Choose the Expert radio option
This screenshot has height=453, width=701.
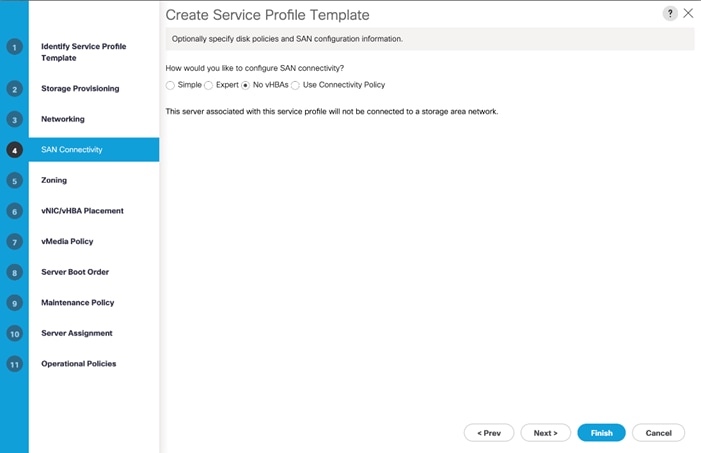[x=208, y=85]
